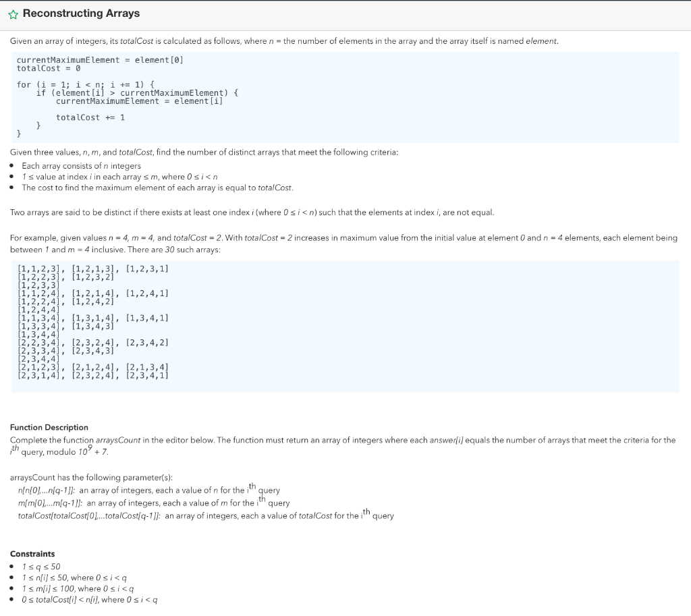The image size is (691, 616).
Task: Select the bullet about arrays consisting of n integers
Action: point(81,165)
